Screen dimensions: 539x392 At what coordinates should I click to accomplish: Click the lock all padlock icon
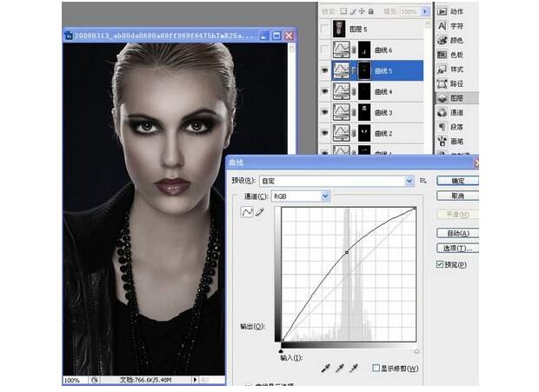coord(371,11)
